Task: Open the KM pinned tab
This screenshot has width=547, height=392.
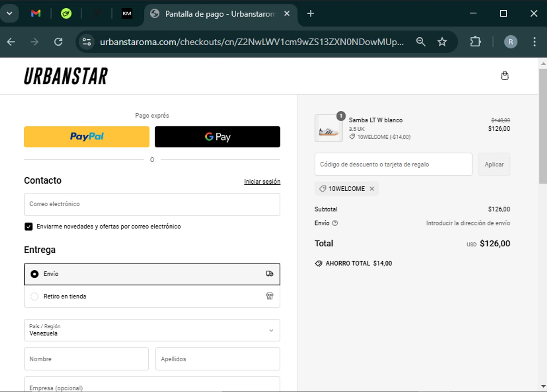Action: click(127, 13)
